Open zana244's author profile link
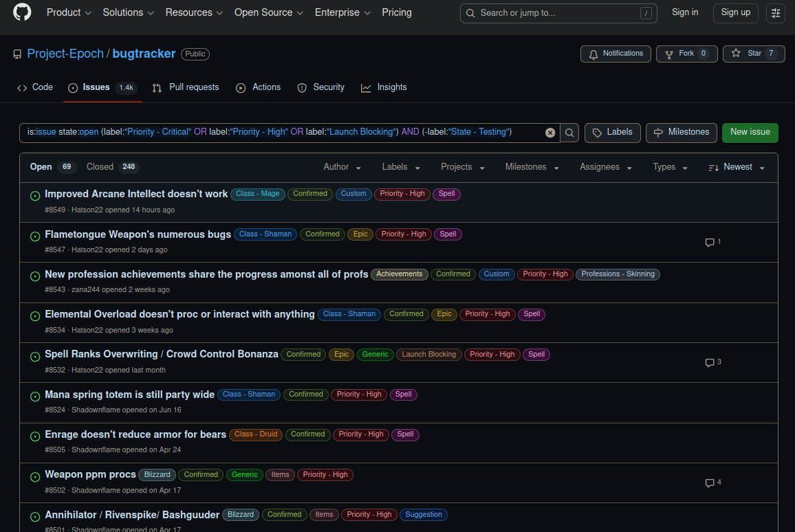Screen dimensions: 795x532 (85, 290)
